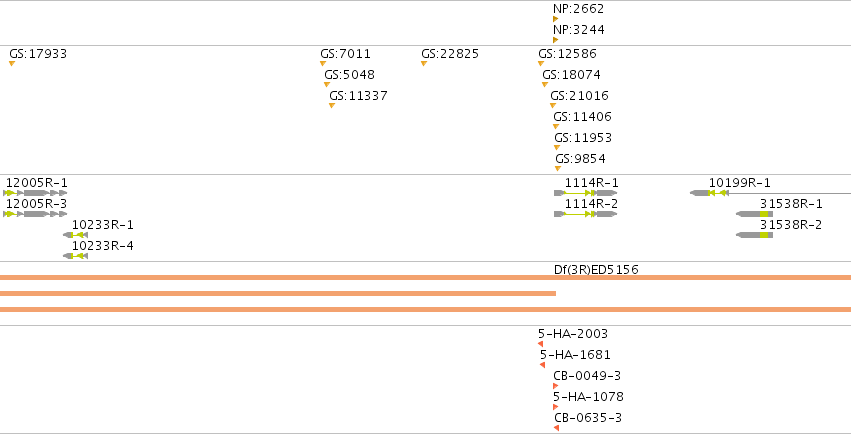The width and height of the screenshot is (851, 434).
Task: Click the 1114R-2 gene model glyph
Action: (x=586, y=214)
